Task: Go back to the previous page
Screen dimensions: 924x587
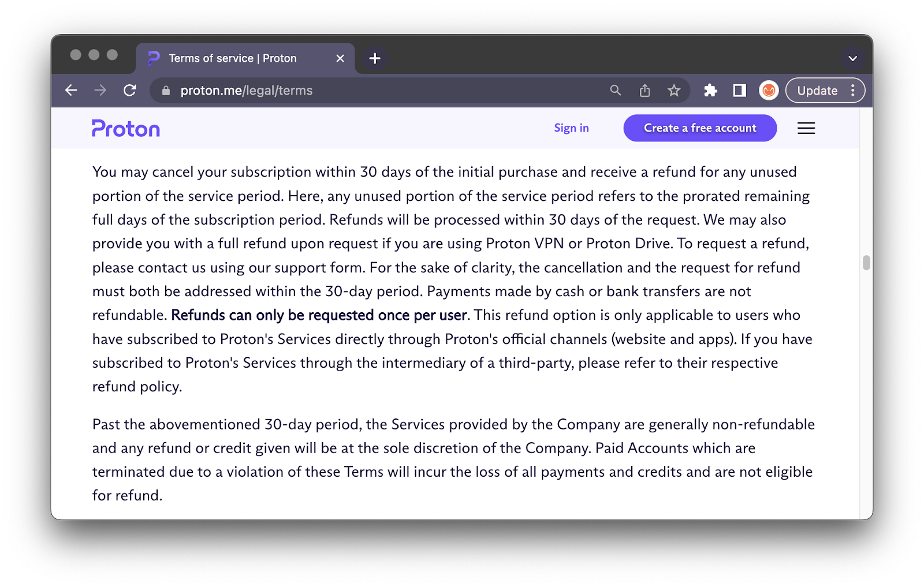Action: coord(71,90)
